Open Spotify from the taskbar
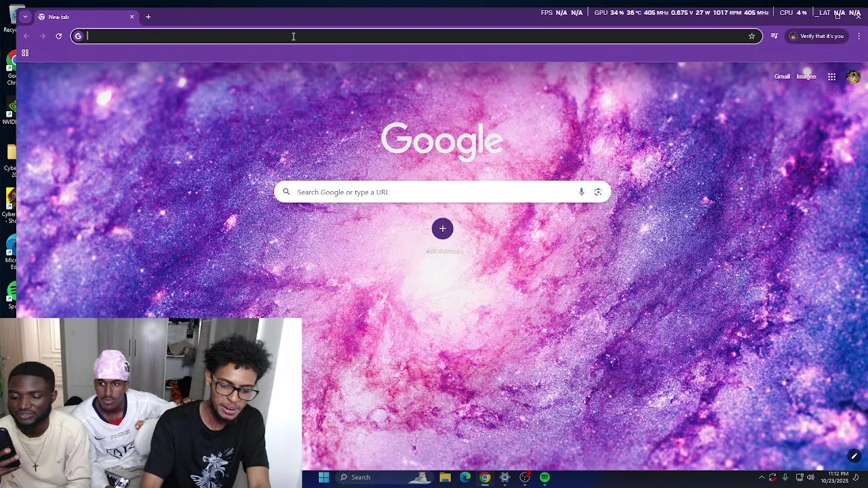This screenshot has width=868, height=488. tap(545, 477)
